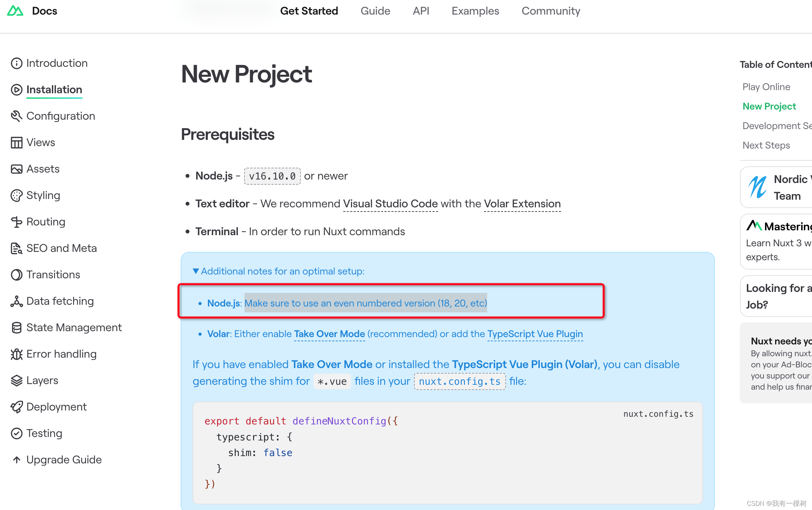Follow the Volar Extension link
Image resolution: width=812 pixels, height=510 pixels.
coord(522,204)
